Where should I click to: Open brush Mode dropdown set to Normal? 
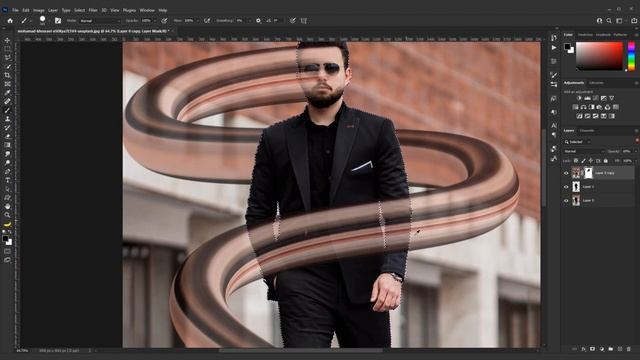coord(100,20)
